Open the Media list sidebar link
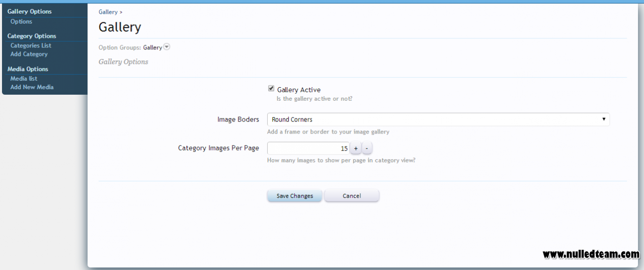 [x=24, y=79]
